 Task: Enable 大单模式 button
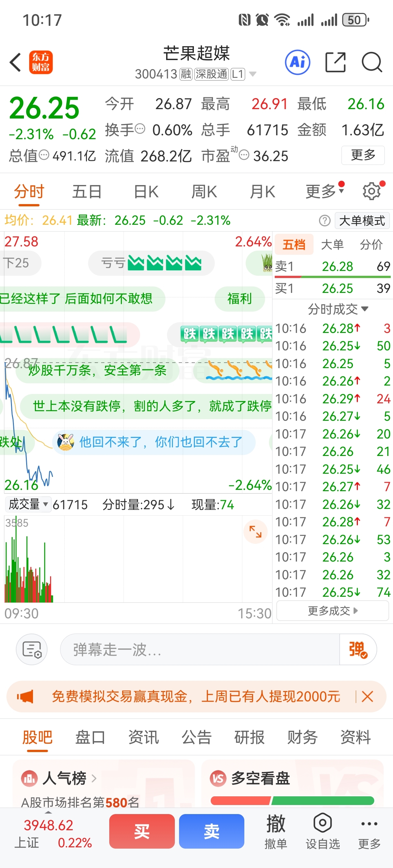362,221
